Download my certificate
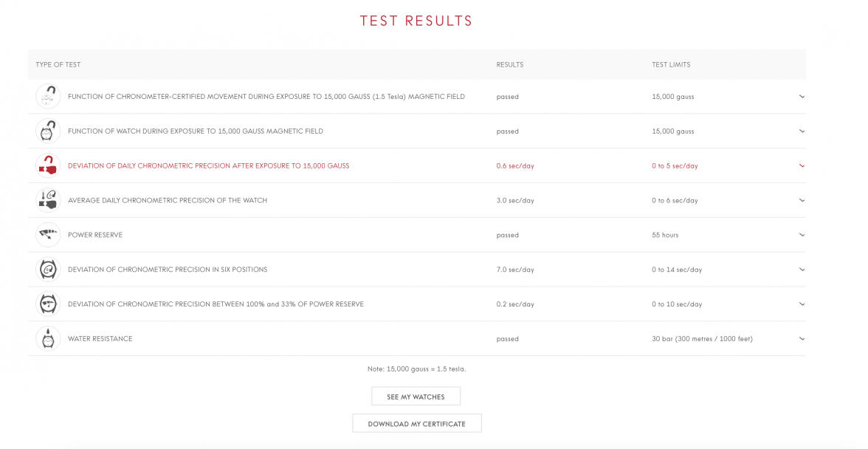The height and width of the screenshot is (449, 868). click(416, 424)
